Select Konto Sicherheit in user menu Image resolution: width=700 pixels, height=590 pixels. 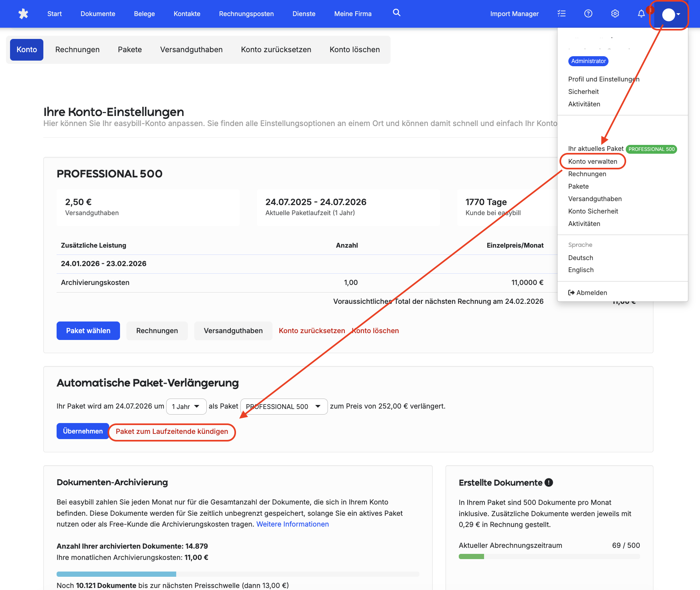pyautogui.click(x=593, y=211)
